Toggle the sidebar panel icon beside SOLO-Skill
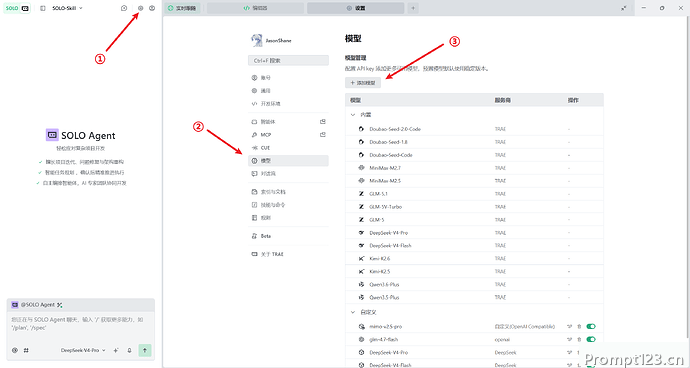 point(43,8)
